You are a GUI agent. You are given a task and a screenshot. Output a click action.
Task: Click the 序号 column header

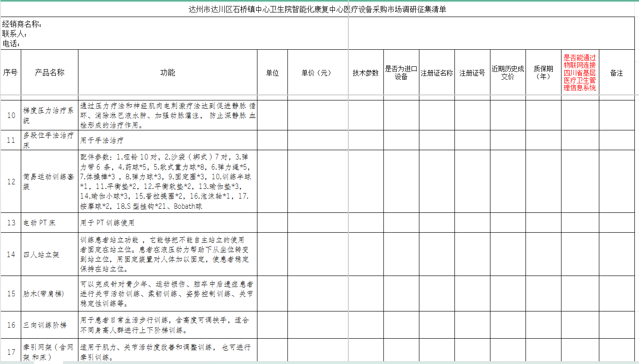click(10, 73)
